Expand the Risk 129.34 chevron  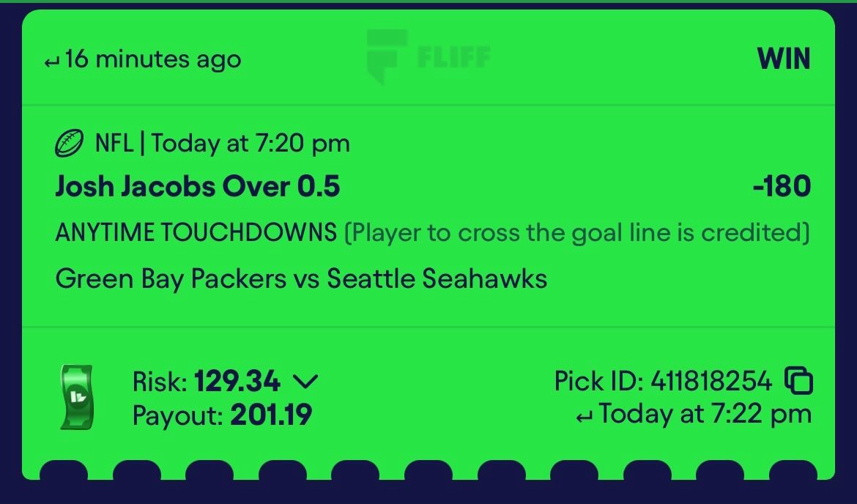tap(305, 381)
